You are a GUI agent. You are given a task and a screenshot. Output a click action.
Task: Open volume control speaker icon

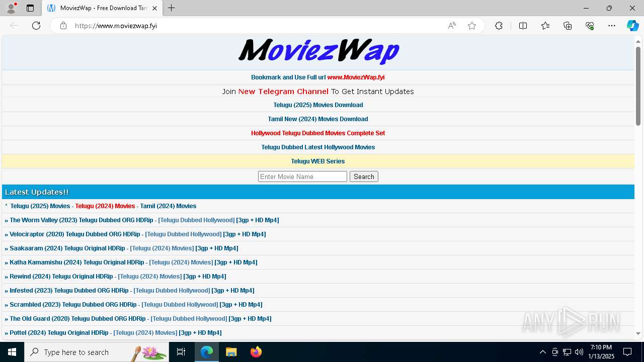coord(579,352)
